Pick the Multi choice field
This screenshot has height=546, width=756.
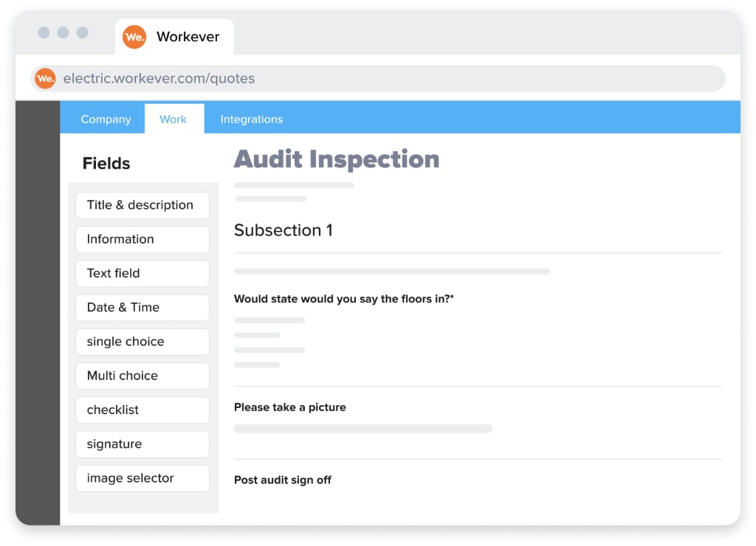142,376
